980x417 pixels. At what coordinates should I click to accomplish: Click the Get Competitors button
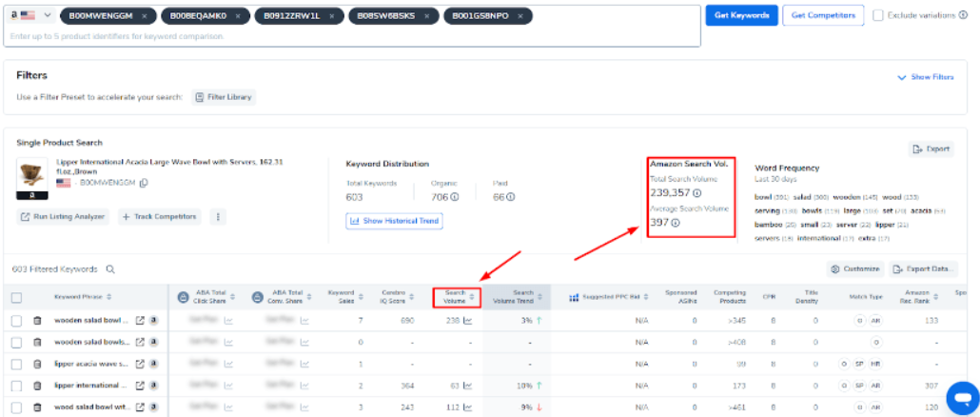822,15
